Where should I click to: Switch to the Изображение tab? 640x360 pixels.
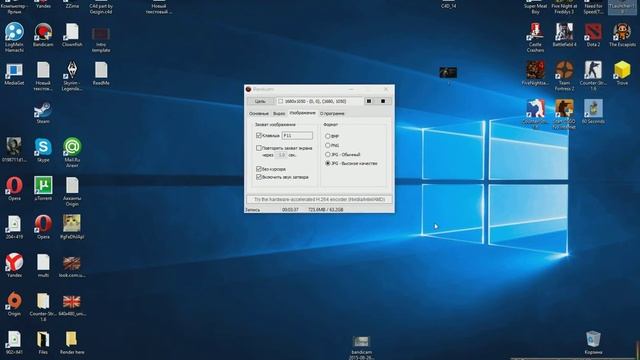[x=302, y=113]
